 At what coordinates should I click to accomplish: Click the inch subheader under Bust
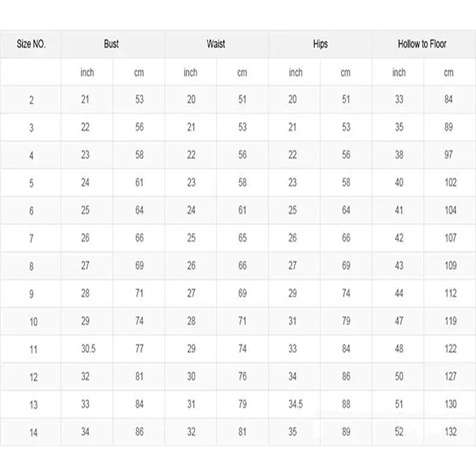click(87, 72)
